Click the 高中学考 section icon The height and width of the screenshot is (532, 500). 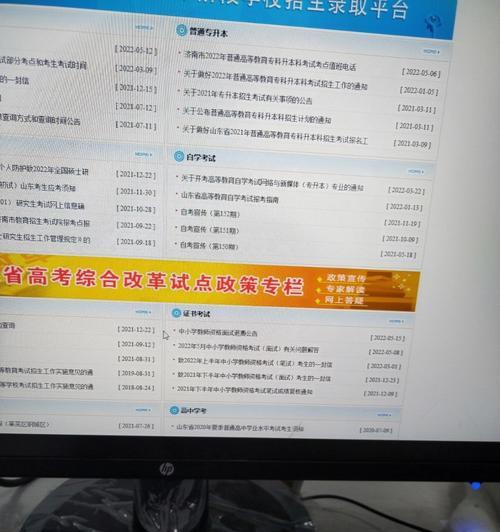174,410
